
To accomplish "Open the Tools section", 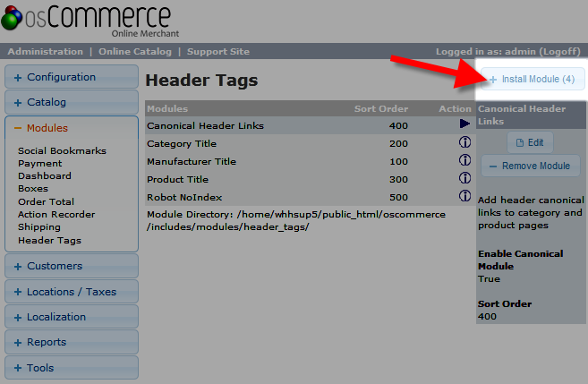I will (72, 368).
